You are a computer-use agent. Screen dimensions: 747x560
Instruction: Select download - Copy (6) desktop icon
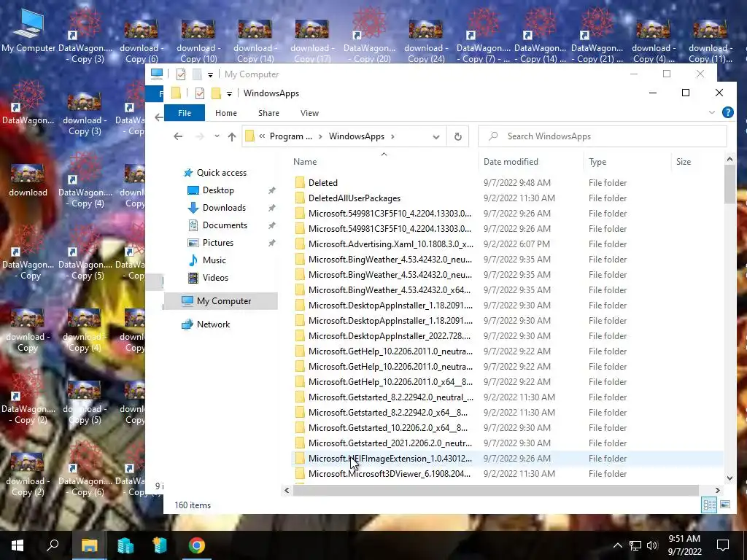(141, 41)
